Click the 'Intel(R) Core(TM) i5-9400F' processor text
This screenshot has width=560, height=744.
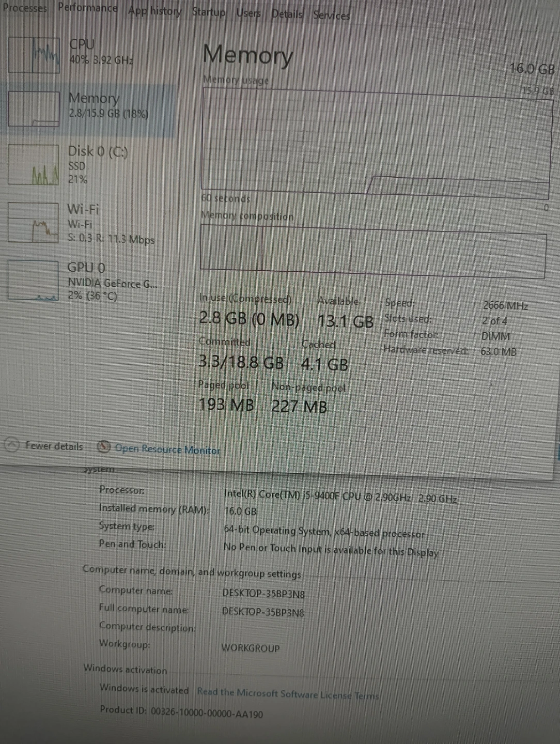point(283,495)
